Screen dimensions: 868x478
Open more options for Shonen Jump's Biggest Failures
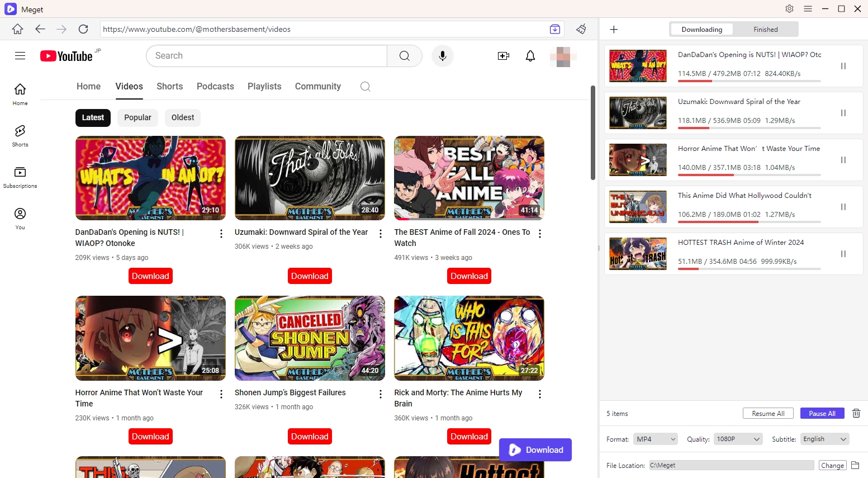[x=381, y=394]
